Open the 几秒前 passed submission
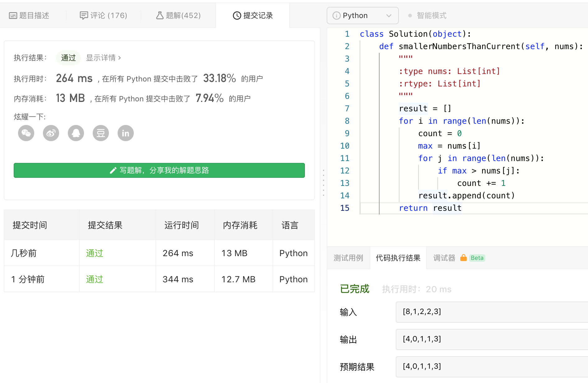The image size is (588, 383). tap(95, 253)
